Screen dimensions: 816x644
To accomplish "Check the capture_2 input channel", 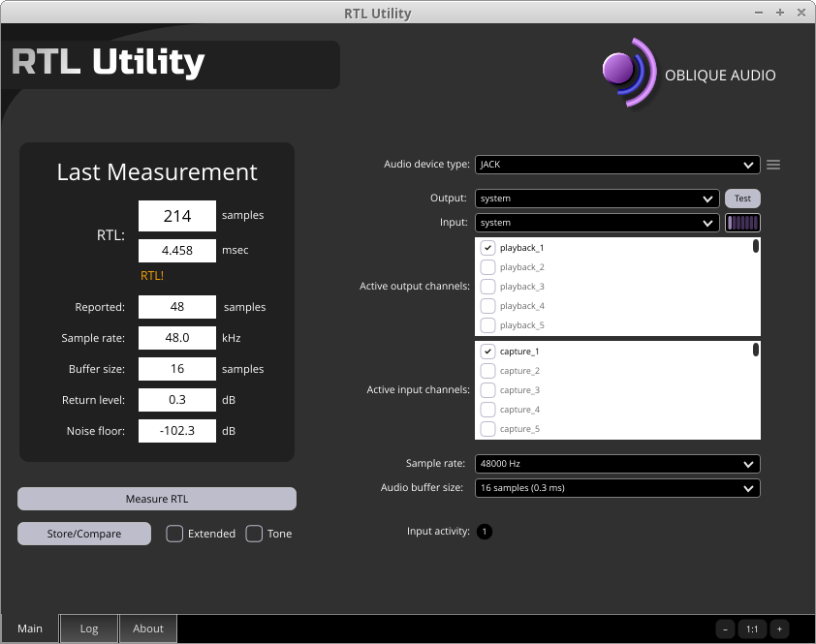I will point(488,371).
